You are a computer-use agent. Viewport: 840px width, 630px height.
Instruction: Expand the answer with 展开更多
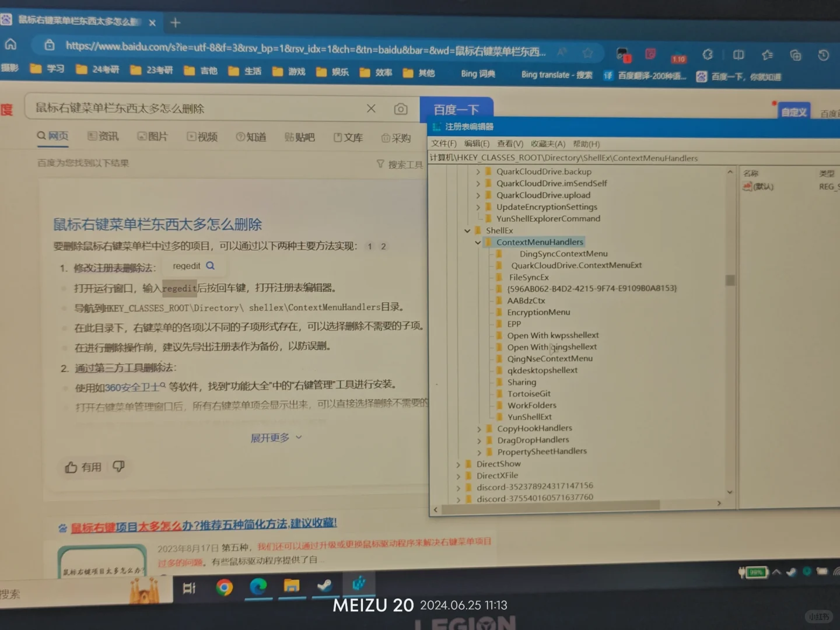click(276, 437)
